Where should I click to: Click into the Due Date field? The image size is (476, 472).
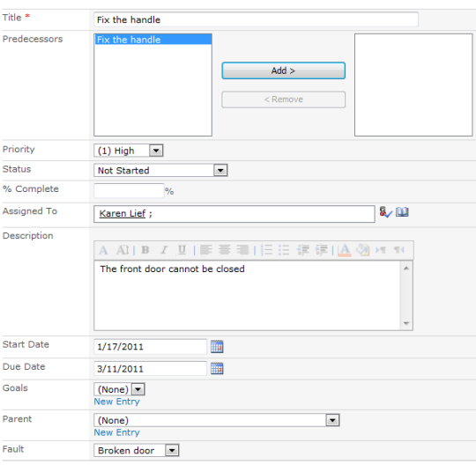coord(151,369)
